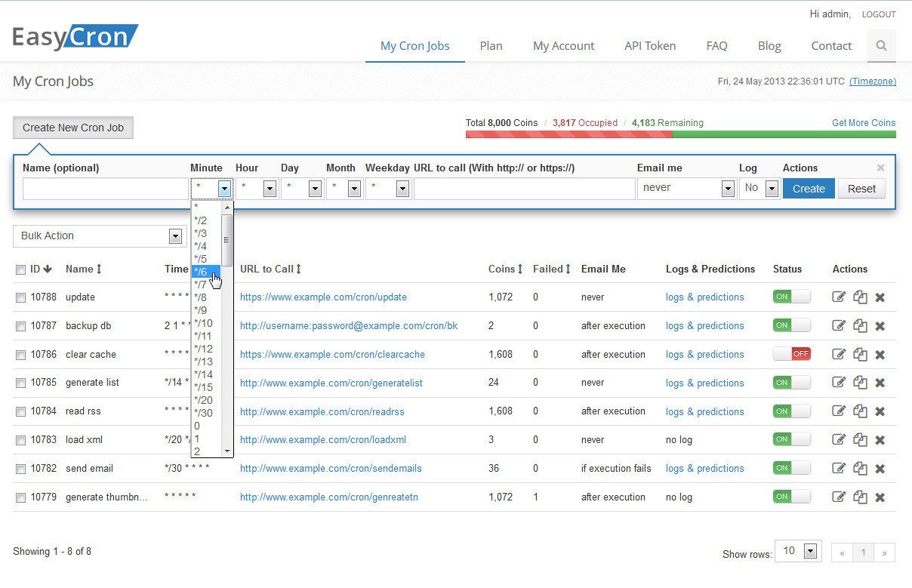Viewport: 912px width, 588px height.
Task: Expand the Log dropdown
Action: point(759,189)
